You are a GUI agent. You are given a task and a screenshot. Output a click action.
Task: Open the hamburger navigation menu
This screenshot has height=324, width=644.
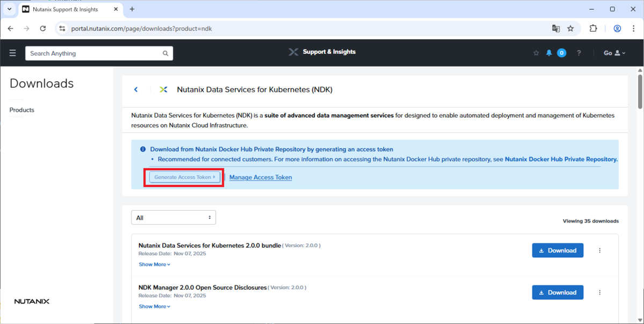click(13, 53)
